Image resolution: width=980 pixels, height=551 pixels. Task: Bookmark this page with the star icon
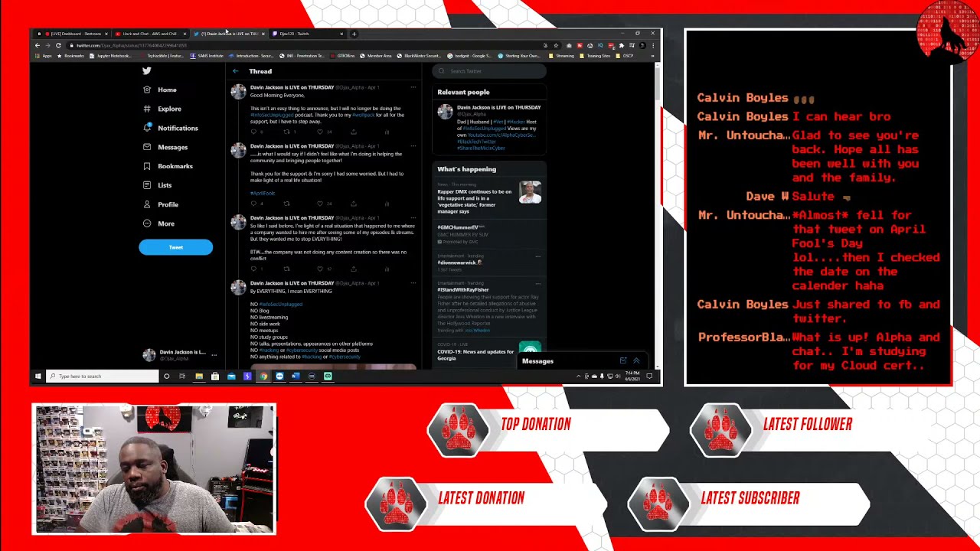[556, 45]
